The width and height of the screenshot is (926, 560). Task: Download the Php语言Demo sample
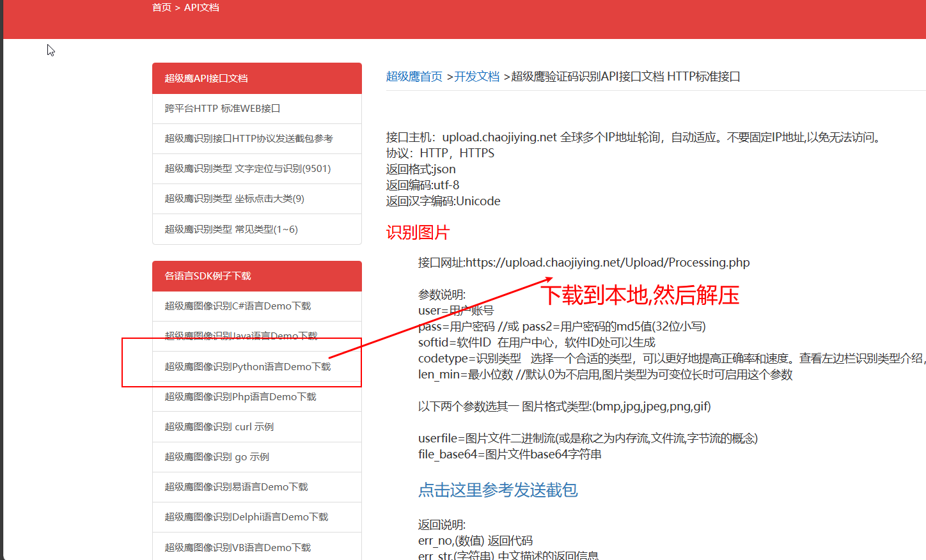[240, 397]
